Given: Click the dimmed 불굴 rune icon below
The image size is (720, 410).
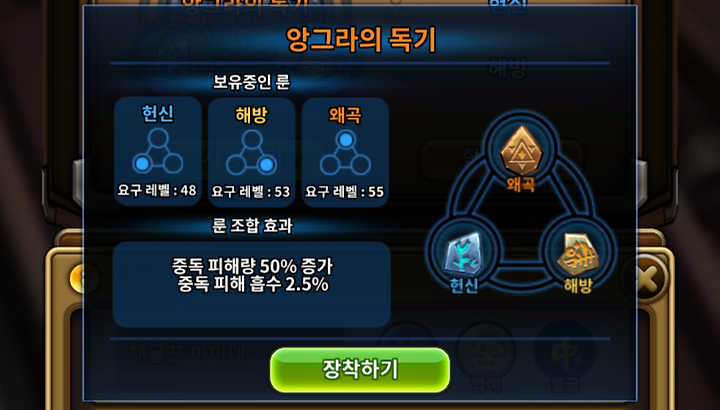Looking at the screenshot, I should click(564, 354).
